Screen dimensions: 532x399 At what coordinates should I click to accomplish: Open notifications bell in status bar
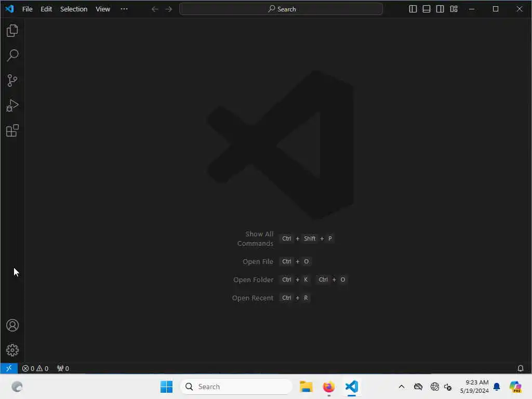pyautogui.click(x=521, y=368)
